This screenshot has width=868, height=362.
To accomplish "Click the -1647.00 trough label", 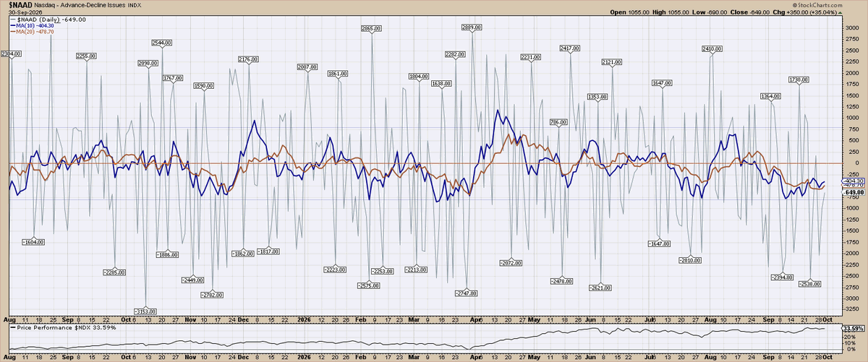I will [x=659, y=244].
